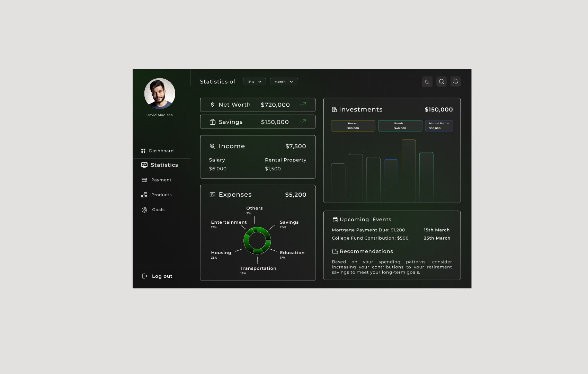Click the 25th March date
This screenshot has width=588, height=374.
click(437, 238)
